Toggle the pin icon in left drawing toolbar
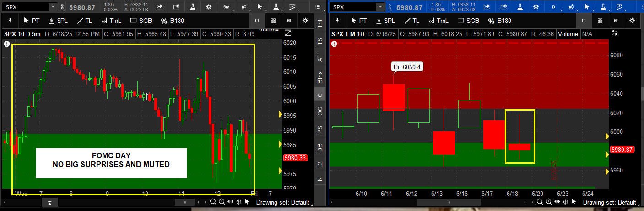This screenshot has width=644, height=211. tap(10, 21)
